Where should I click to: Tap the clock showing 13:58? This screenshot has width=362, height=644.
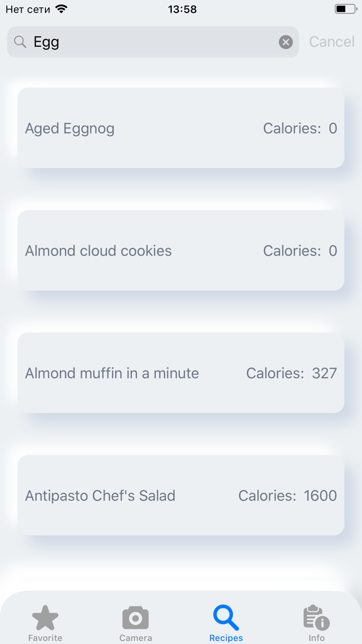coord(180,9)
